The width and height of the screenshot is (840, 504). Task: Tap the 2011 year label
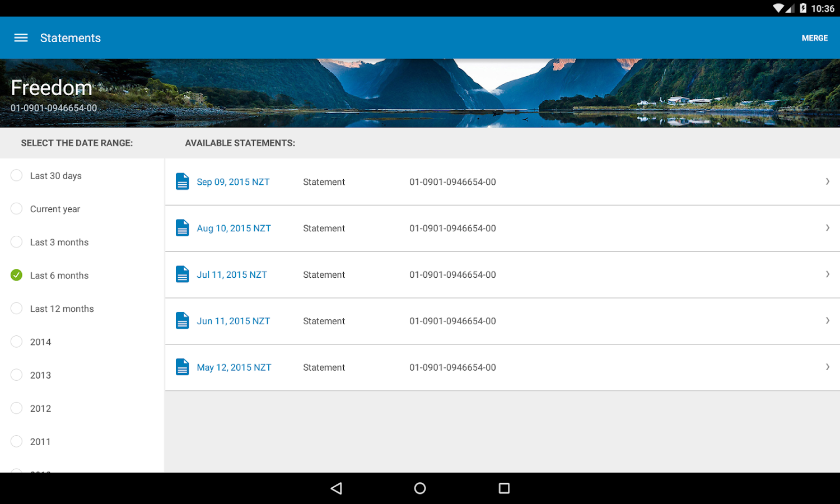tap(40, 442)
